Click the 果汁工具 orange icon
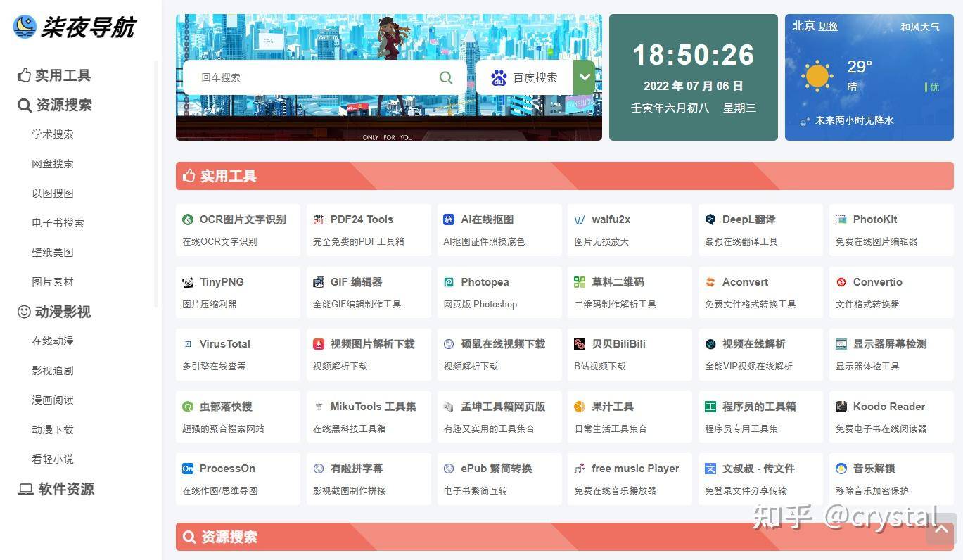Screen dimensions: 963x560 (580, 407)
